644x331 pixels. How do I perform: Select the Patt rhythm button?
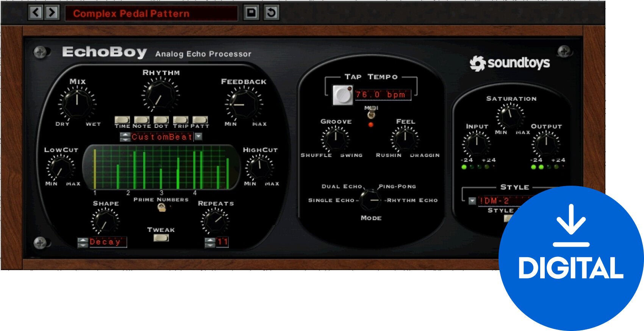coord(200,120)
